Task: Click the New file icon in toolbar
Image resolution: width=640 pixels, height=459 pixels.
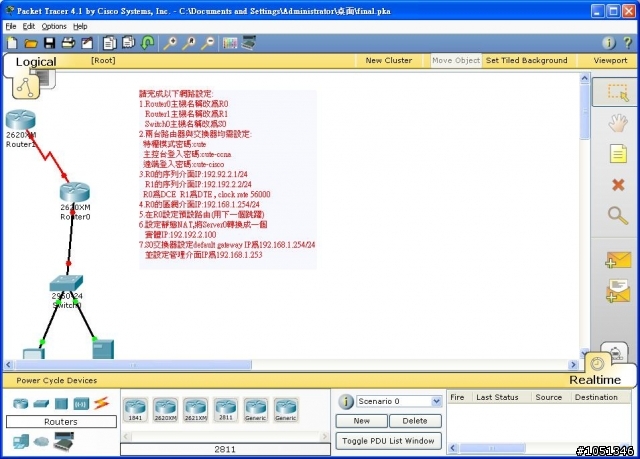Action: point(12,43)
